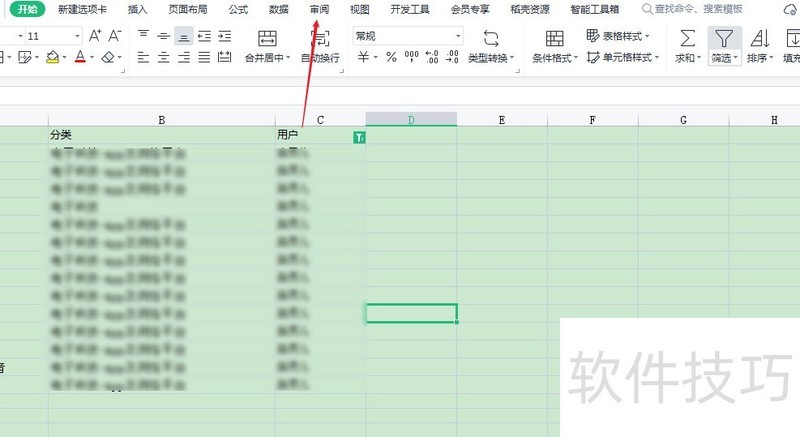
Task: Switch to the 公式 tab
Action: point(238,9)
